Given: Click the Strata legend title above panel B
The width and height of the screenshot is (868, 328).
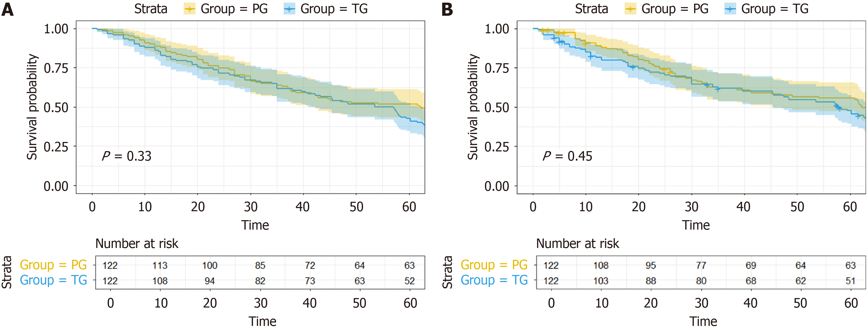Looking at the screenshot, I should pos(591,9).
